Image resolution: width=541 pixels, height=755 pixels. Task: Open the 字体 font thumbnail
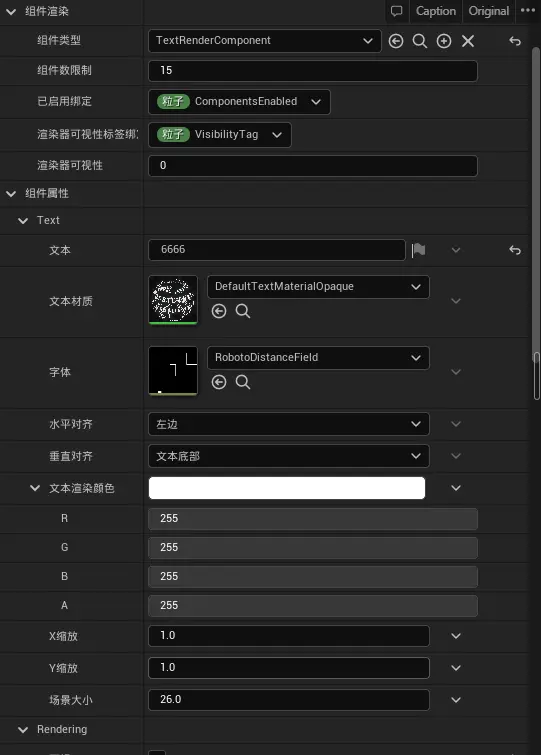[173, 371]
